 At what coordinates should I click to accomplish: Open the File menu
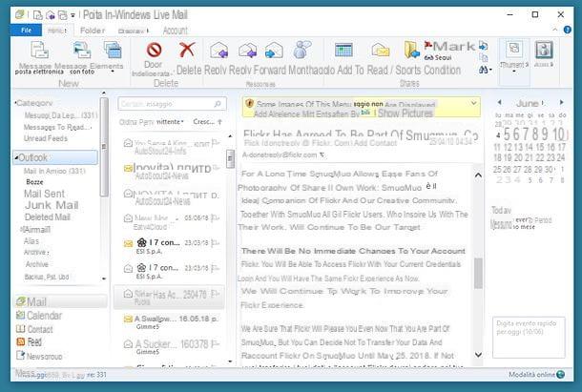click(x=26, y=31)
